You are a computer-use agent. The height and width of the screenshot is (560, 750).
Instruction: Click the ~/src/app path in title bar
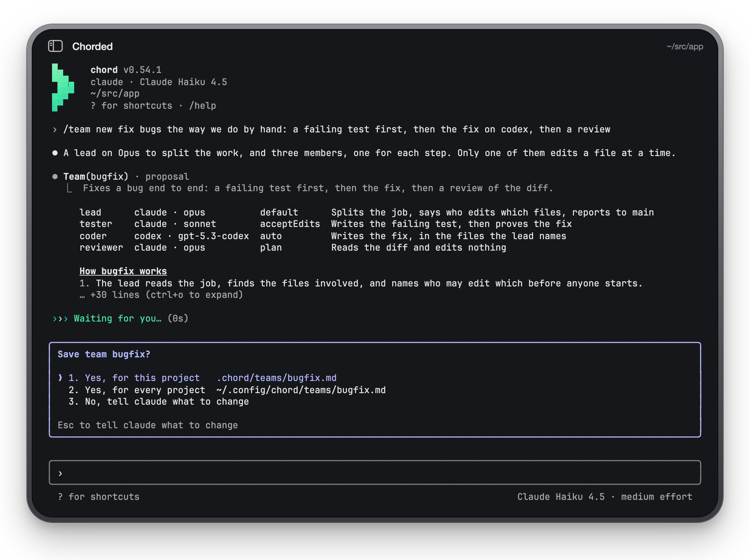click(x=684, y=46)
